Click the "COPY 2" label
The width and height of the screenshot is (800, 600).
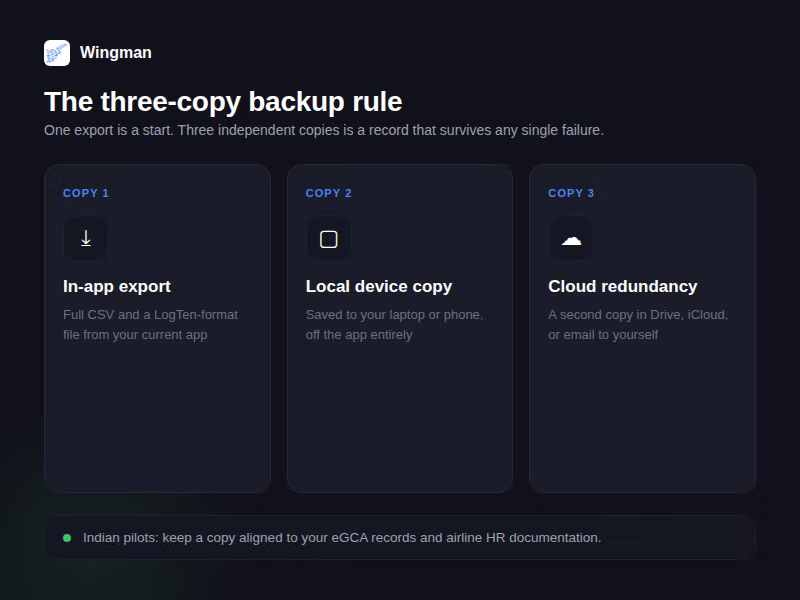329,193
